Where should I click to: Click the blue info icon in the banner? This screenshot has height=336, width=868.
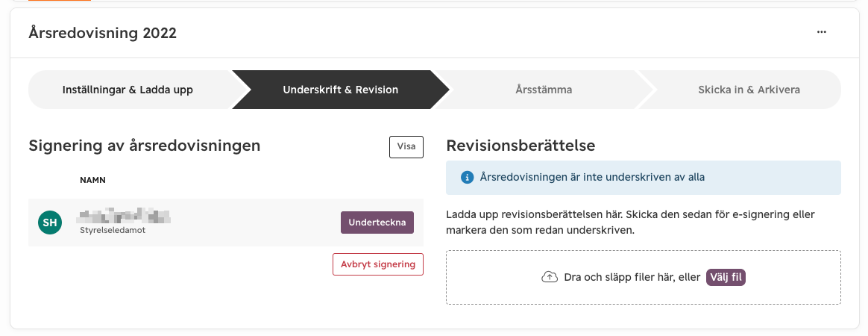point(468,178)
